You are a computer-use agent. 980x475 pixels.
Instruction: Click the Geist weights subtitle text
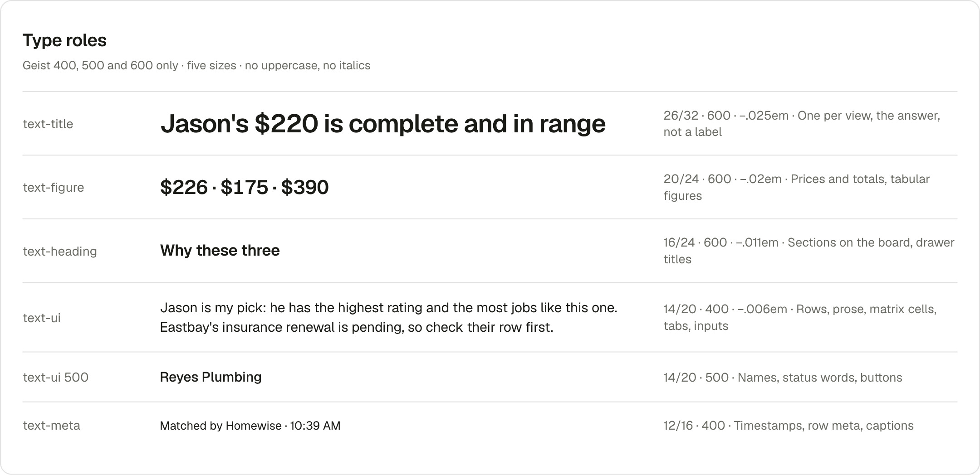pyautogui.click(x=196, y=66)
